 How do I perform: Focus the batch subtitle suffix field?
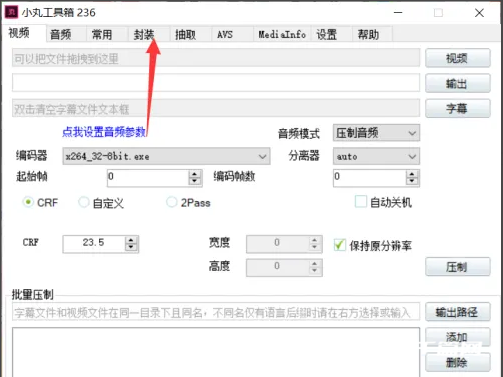216,312
